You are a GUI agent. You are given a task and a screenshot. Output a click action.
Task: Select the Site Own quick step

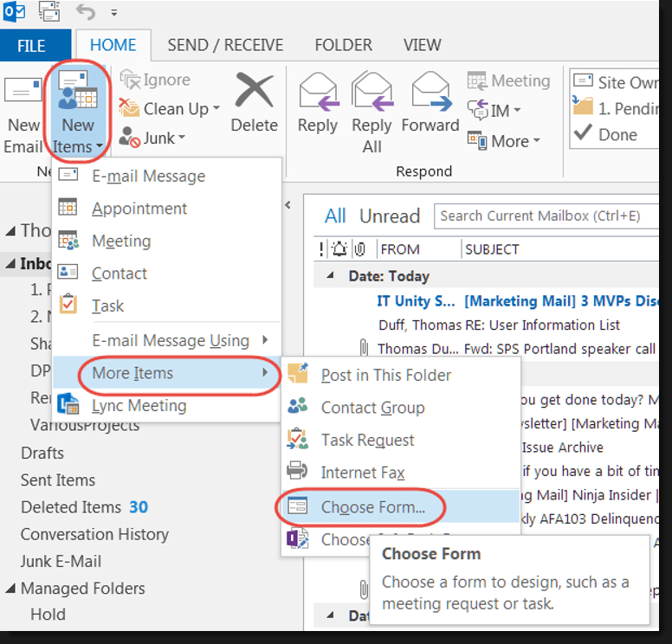(616, 82)
